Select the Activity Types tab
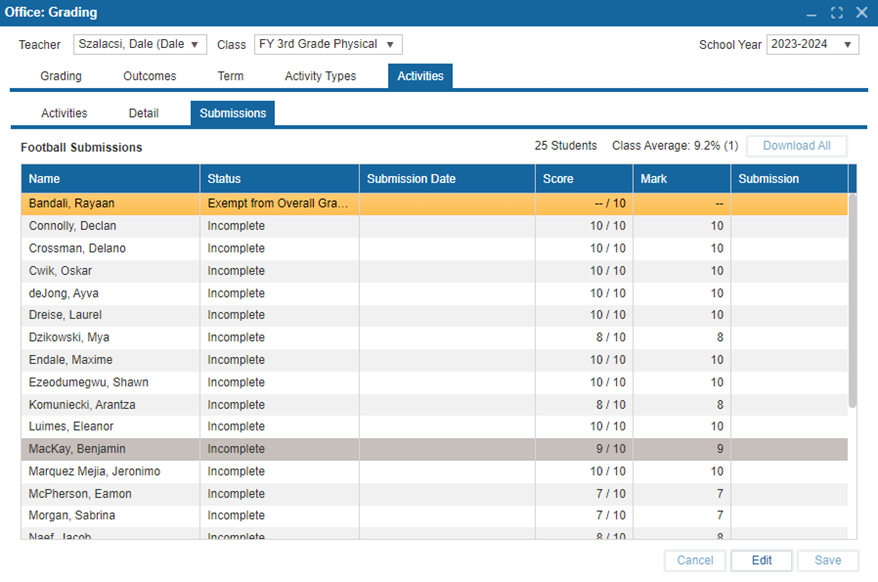 320,76
